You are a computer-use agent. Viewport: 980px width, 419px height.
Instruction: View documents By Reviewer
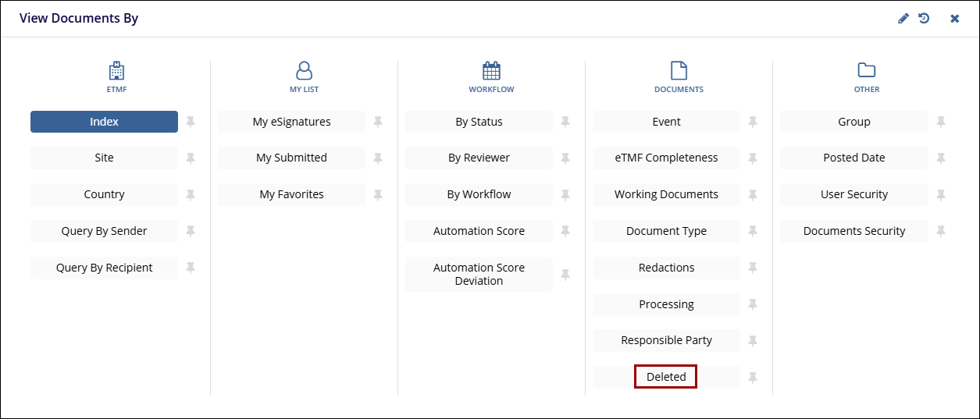(479, 158)
